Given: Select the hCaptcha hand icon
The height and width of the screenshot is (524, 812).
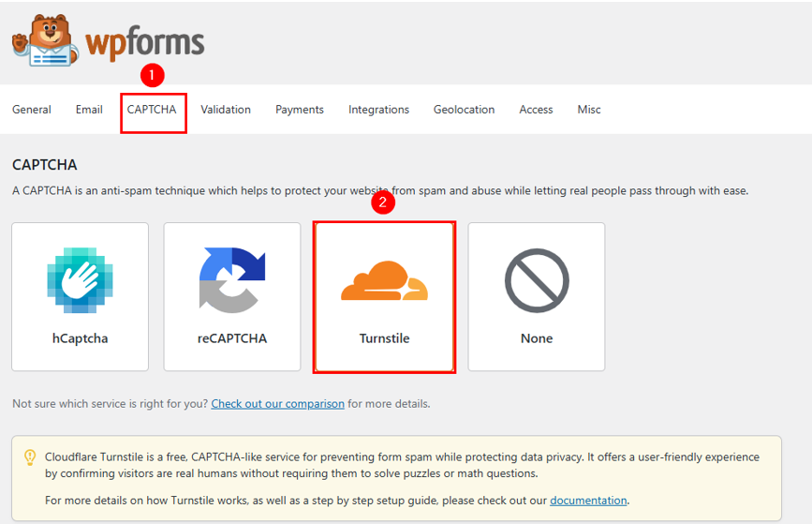Looking at the screenshot, I should [80, 280].
